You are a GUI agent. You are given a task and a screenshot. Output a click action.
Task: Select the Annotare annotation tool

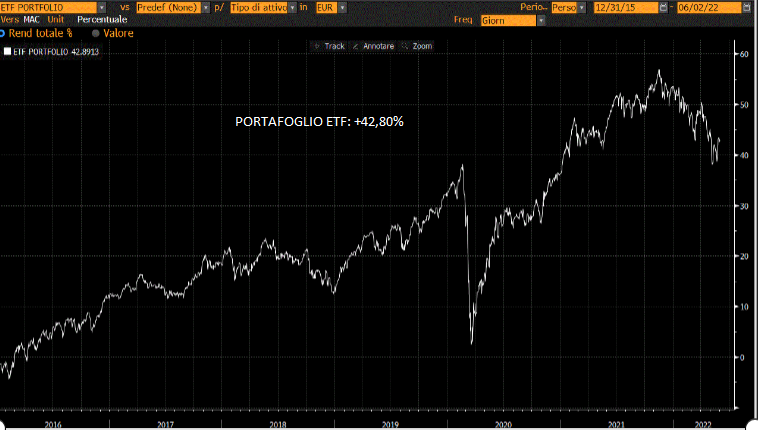click(374, 46)
